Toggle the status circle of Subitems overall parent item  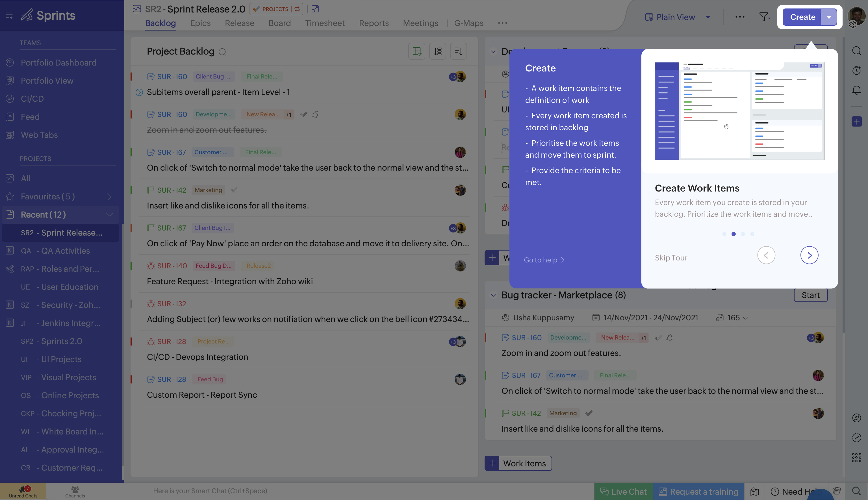(x=139, y=92)
